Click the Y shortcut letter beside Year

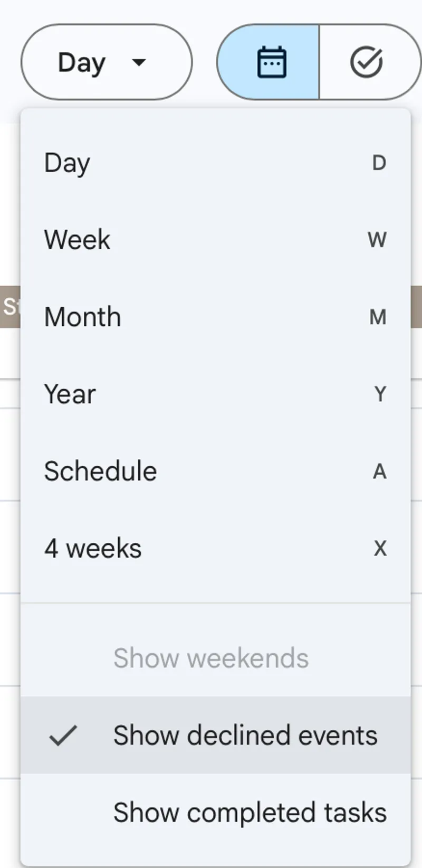pos(380,394)
